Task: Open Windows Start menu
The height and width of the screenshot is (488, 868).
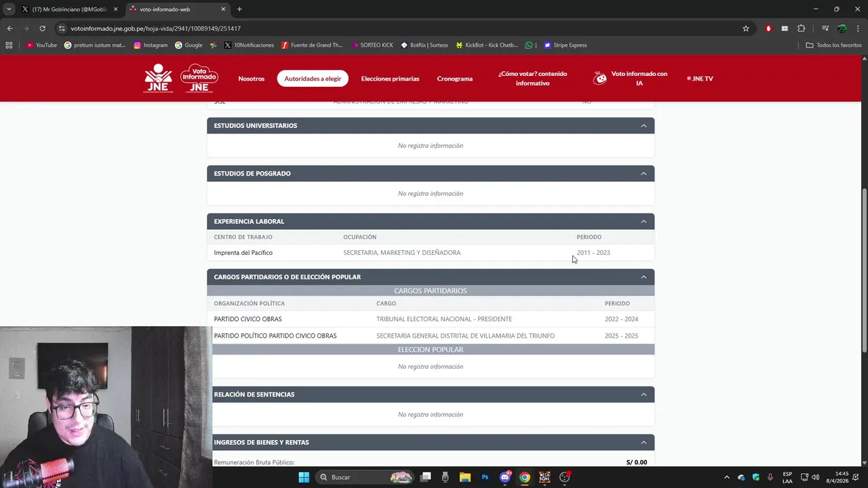Action: (x=304, y=477)
